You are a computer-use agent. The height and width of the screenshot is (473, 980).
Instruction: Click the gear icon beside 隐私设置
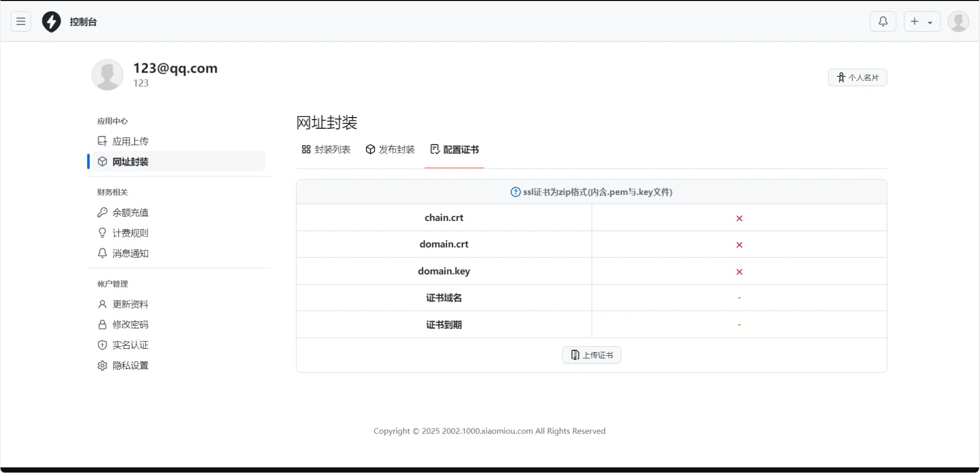point(102,366)
